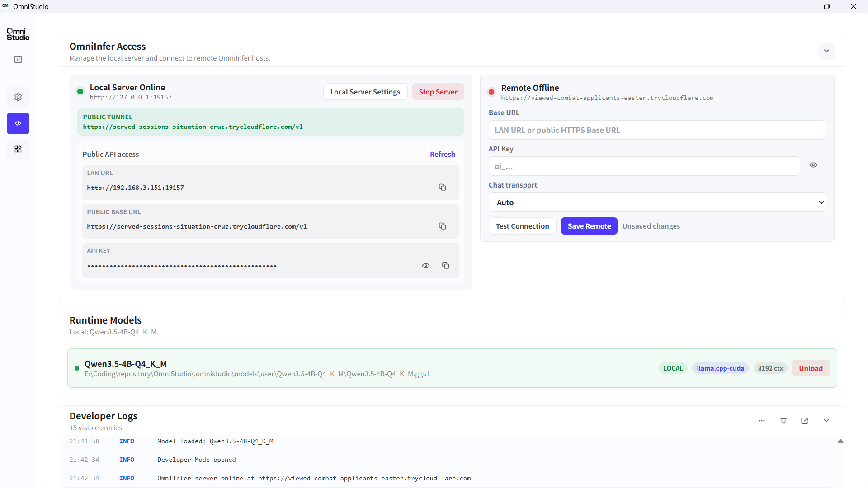This screenshot has width=868, height=488.
Task: Click the OmniStudio logo in sidebar
Action: pyautogui.click(x=18, y=34)
